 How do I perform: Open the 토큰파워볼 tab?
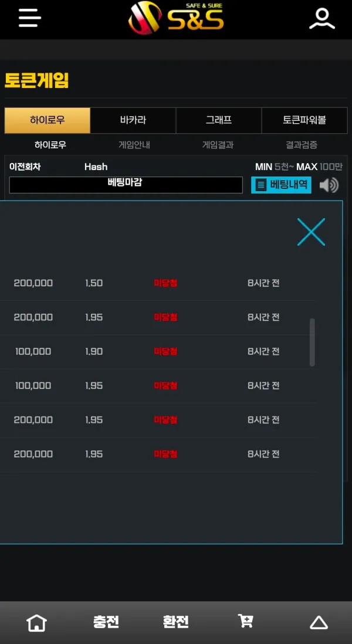(304, 120)
